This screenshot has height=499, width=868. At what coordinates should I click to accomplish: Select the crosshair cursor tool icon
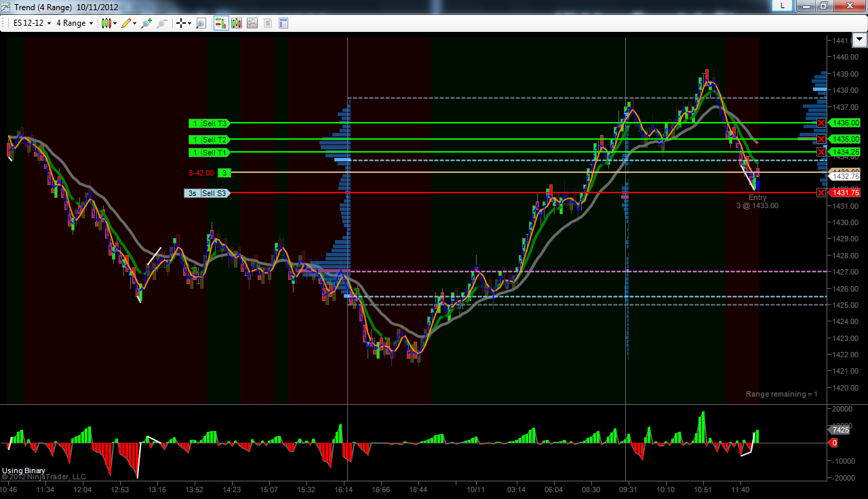(x=181, y=23)
